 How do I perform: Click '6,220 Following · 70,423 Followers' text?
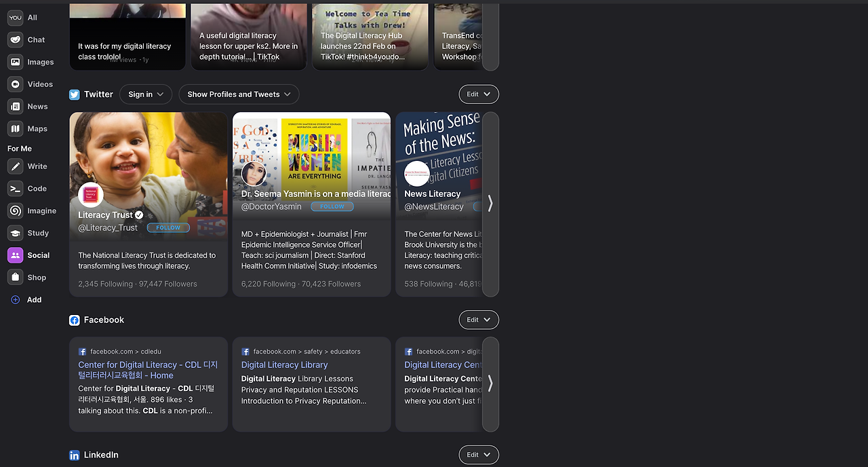click(301, 284)
